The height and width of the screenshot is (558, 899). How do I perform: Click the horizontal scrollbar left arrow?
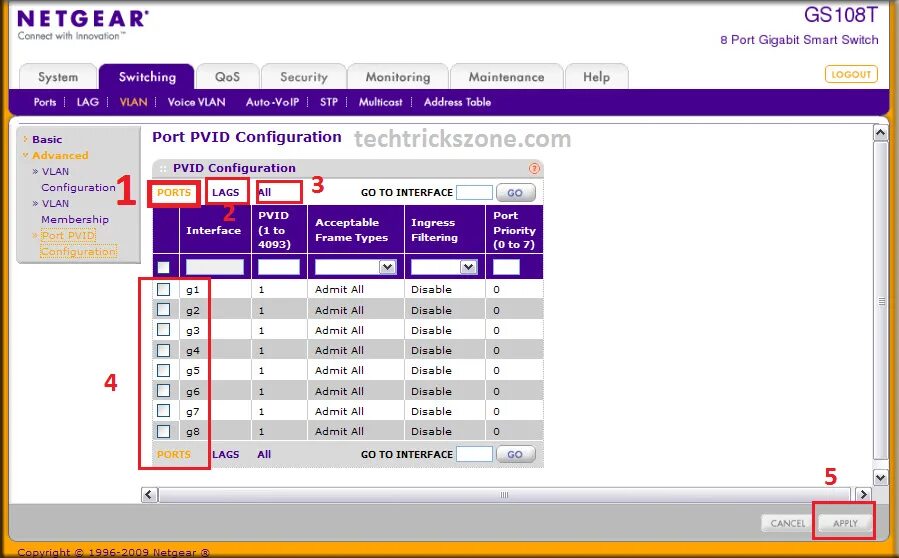coord(149,494)
